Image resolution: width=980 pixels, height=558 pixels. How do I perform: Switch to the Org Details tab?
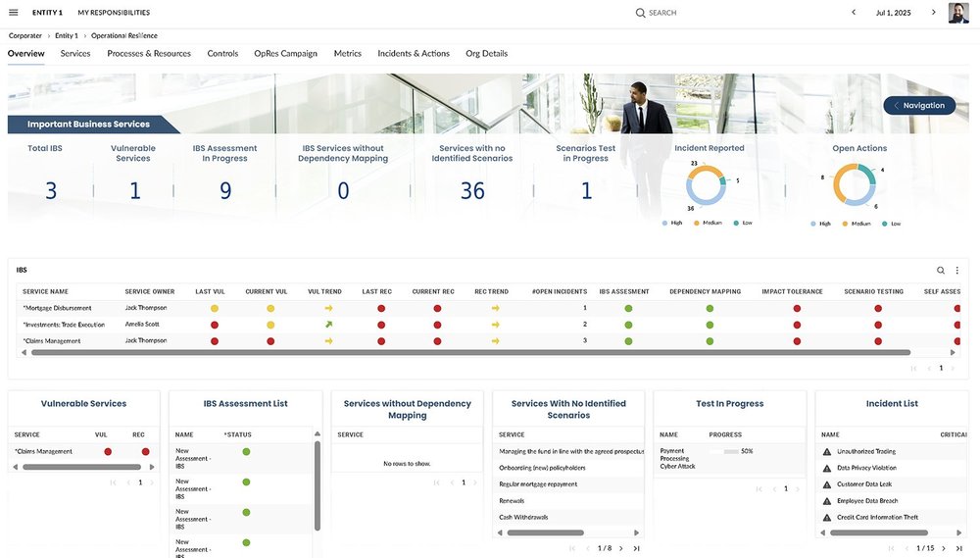tap(486, 54)
